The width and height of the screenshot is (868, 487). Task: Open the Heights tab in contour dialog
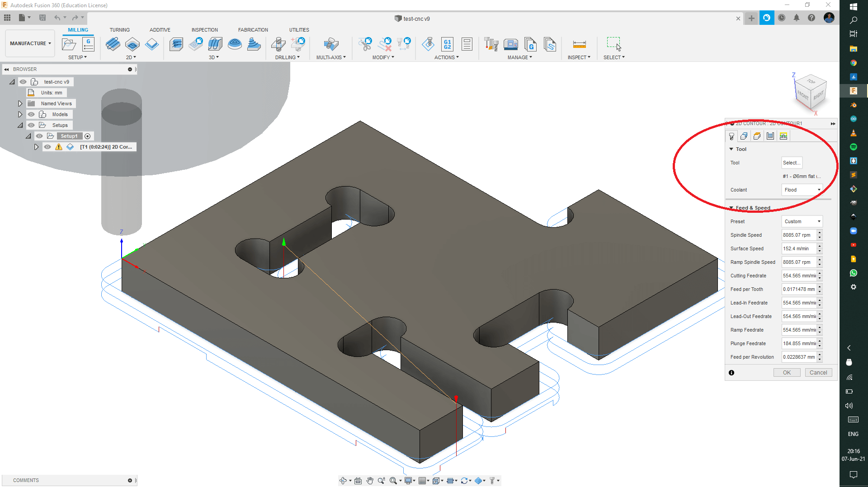[757, 136]
